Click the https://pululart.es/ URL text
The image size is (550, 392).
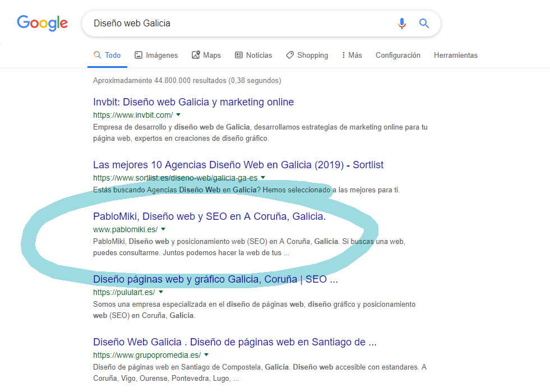point(124,292)
